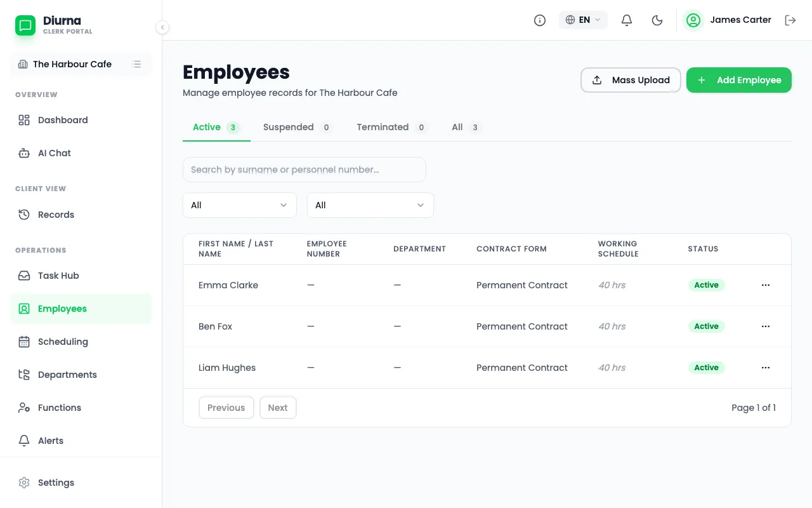Click the James Carter user name

click(741, 20)
